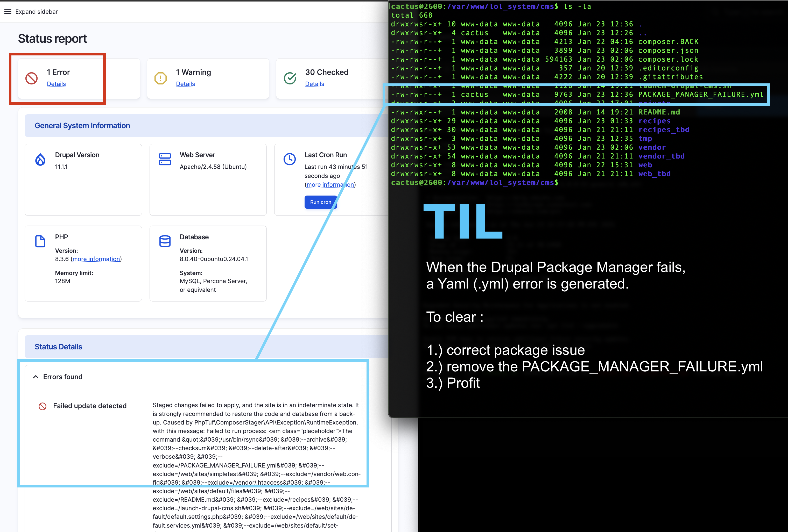Click README.md filename in terminal
The height and width of the screenshot is (532, 788).
coord(659,112)
